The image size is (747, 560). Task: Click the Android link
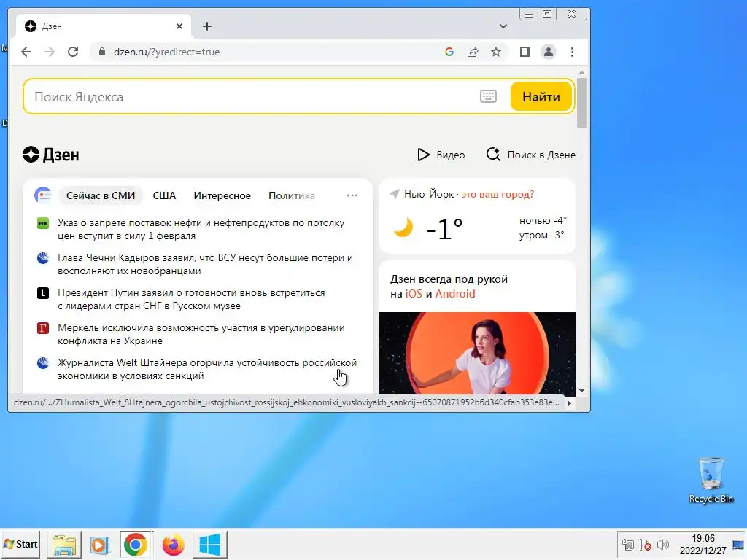coord(455,294)
